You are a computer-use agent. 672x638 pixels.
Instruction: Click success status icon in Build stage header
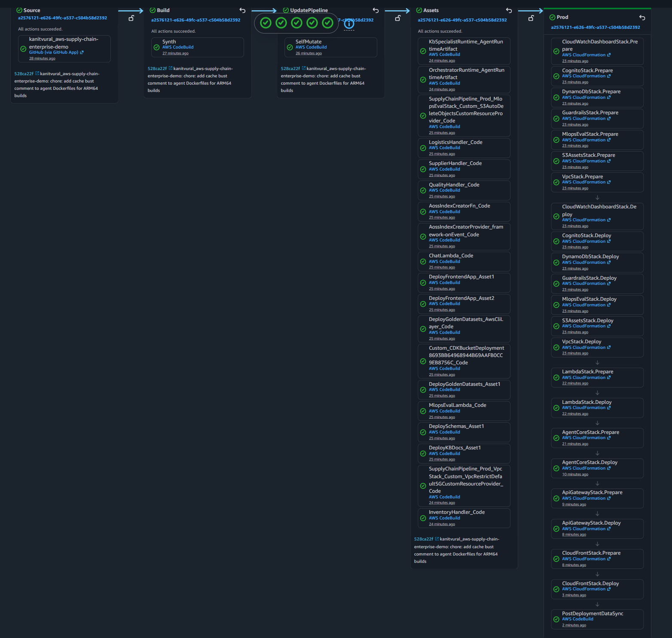click(153, 10)
